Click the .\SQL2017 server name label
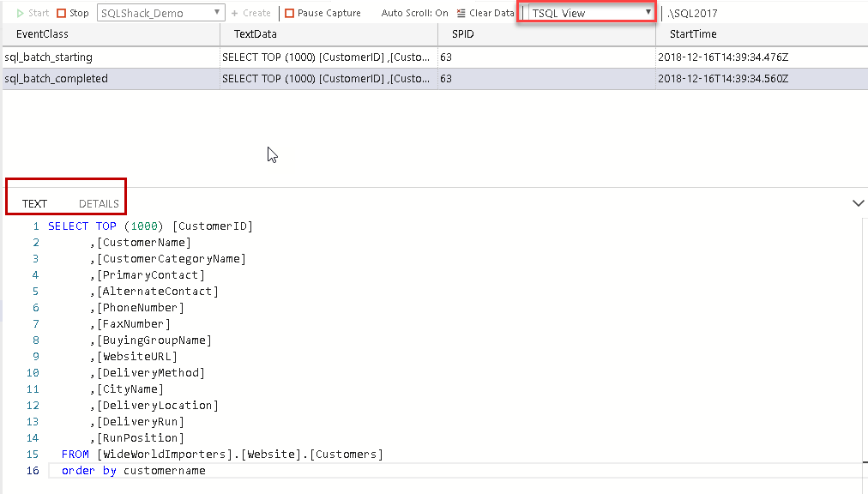Image resolution: width=868 pixels, height=494 pixels. (692, 13)
